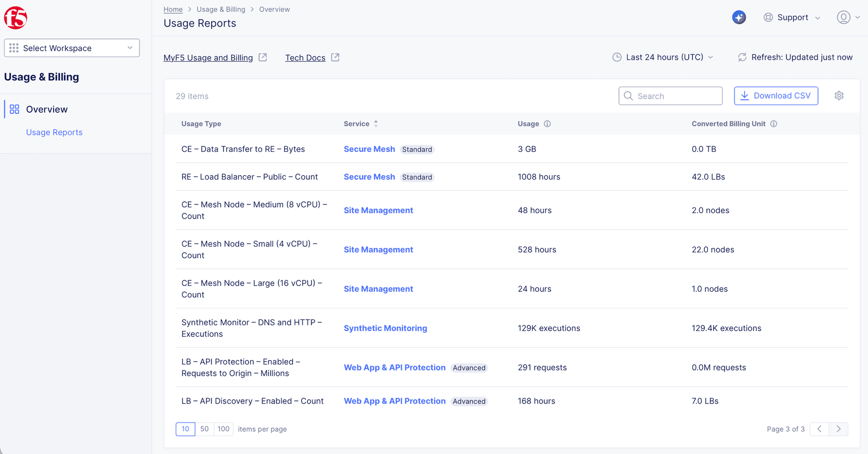Focus the Search input field
The image size is (868, 454).
point(671,96)
